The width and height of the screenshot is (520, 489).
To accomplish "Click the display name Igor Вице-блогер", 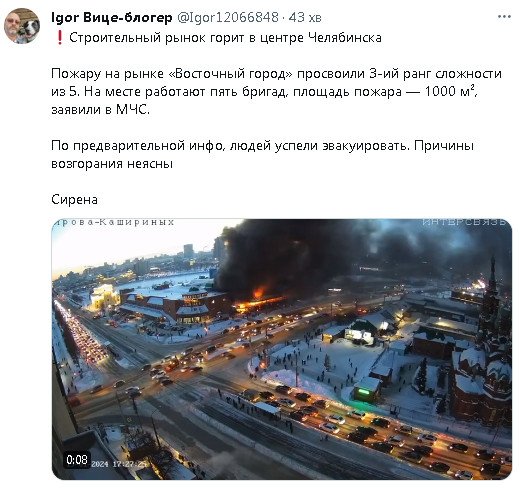I will 112,17.
